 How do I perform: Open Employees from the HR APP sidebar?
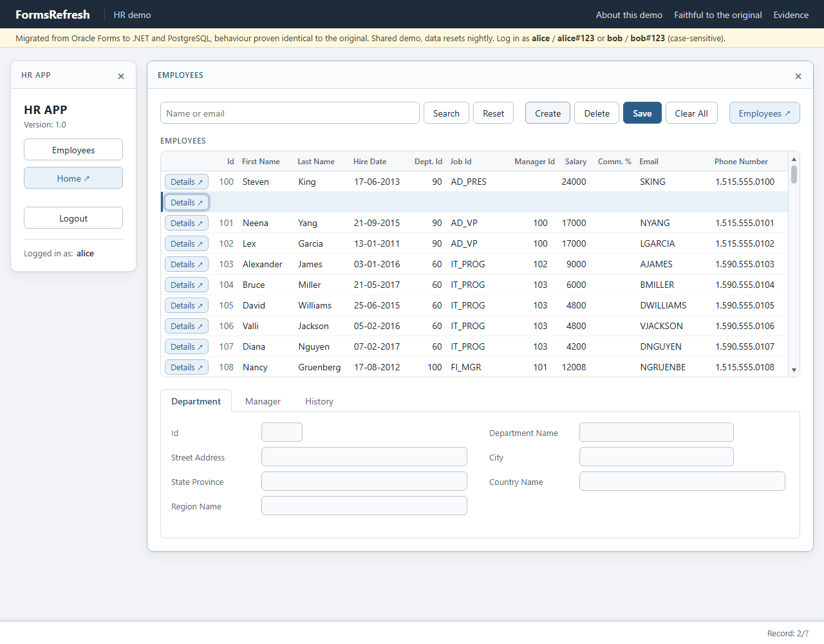click(73, 150)
